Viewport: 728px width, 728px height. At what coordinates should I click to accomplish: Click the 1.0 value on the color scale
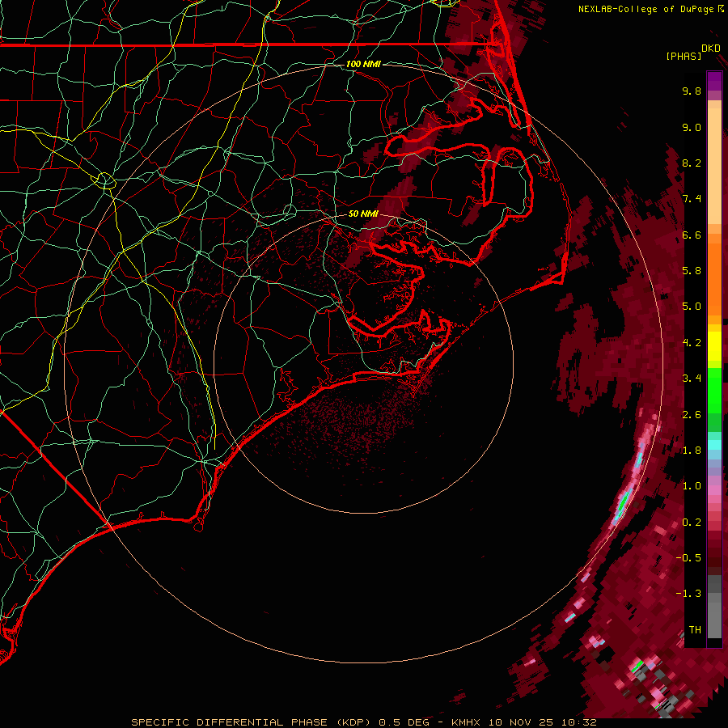tap(692, 486)
